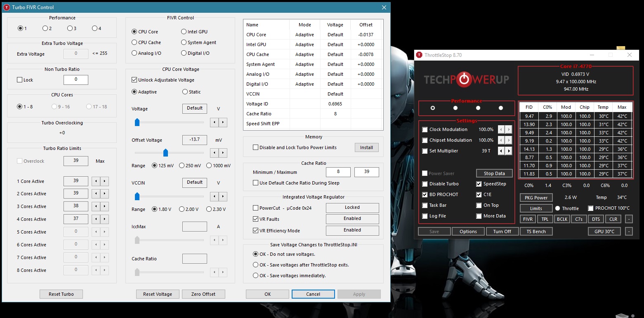The width and height of the screenshot is (644, 318).
Task: Toggle the VR Efficiency Mode checkbox
Action: click(x=256, y=231)
